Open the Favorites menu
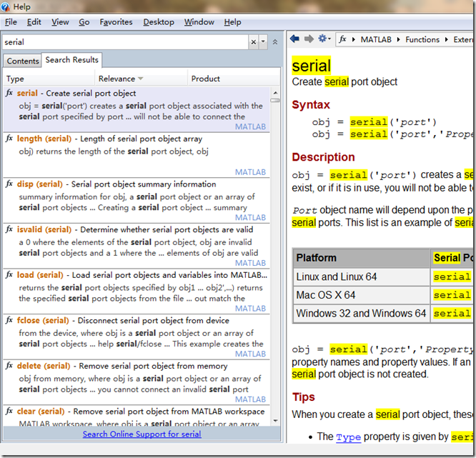 [x=116, y=22]
